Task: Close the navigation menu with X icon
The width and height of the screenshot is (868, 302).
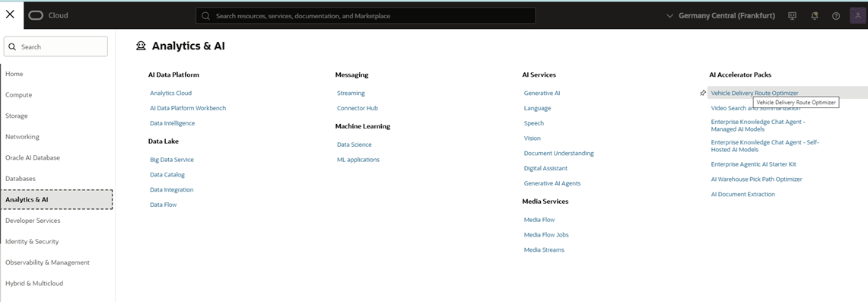Action: [10, 15]
